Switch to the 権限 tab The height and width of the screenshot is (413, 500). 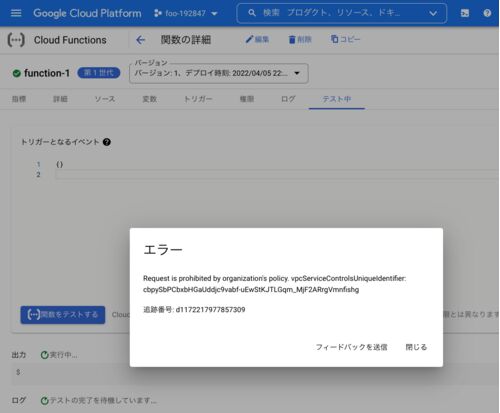pyautogui.click(x=247, y=99)
